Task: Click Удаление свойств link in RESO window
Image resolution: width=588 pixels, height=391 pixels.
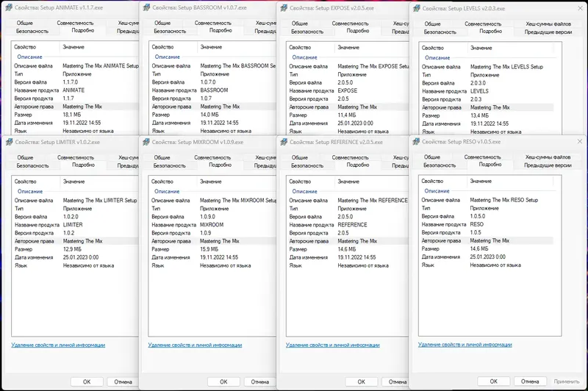Action: pos(465,345)
